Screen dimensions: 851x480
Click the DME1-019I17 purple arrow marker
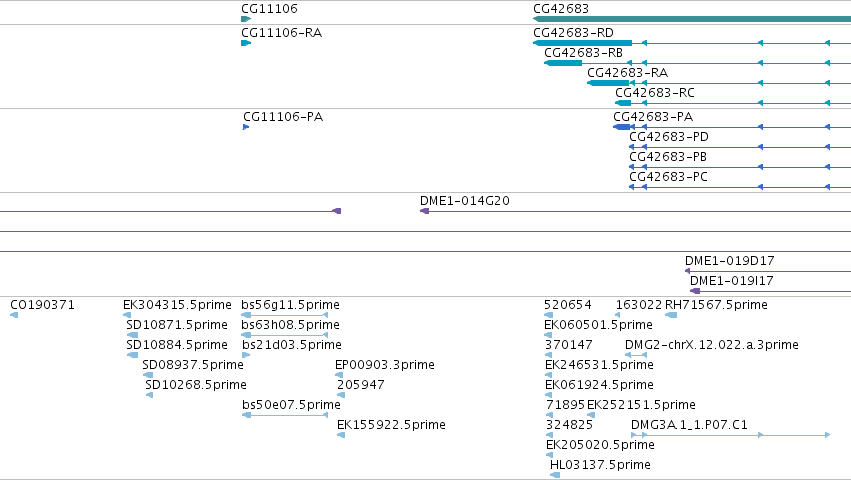[695, 291]
